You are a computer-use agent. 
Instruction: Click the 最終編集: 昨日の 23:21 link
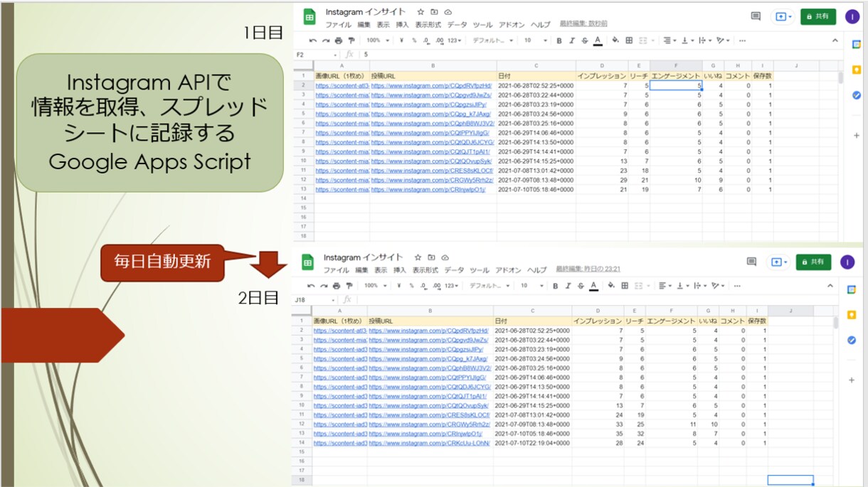(588, 270)
